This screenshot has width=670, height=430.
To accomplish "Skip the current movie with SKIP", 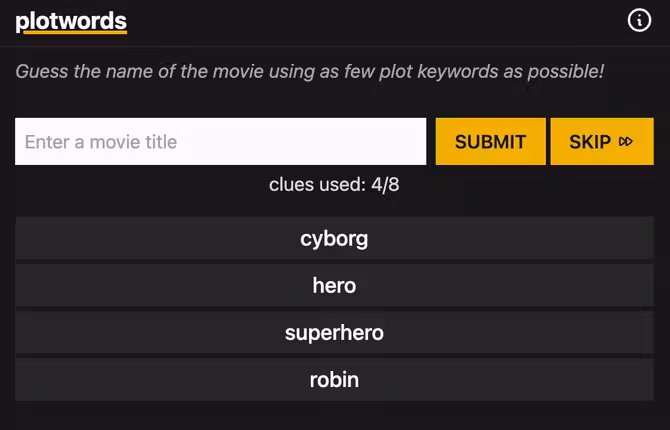I will click(x=602, y=142).
